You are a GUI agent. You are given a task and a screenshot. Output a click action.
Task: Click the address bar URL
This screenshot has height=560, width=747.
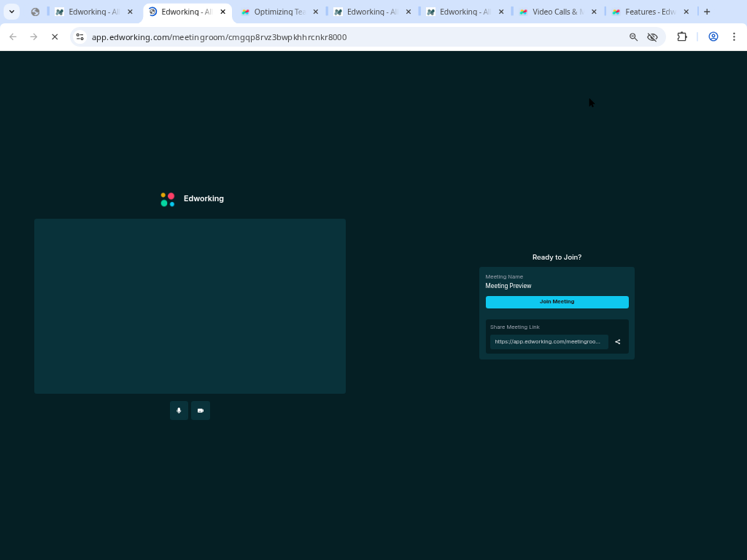coord(219,37)
